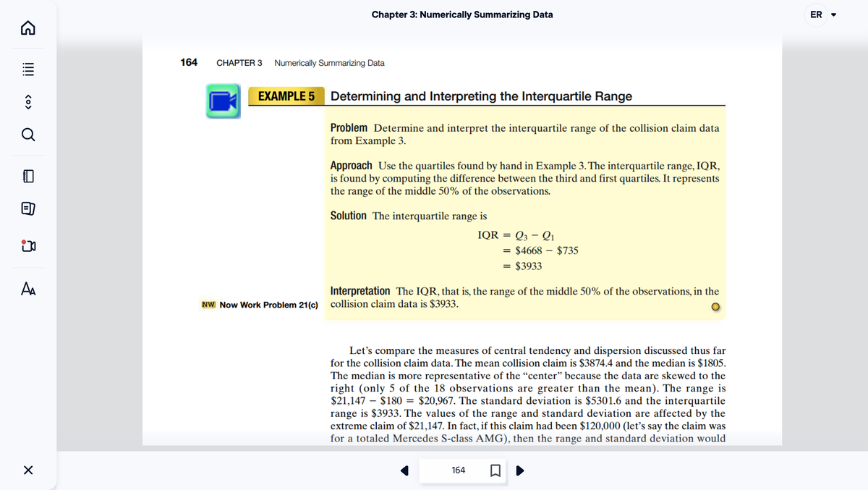The image size is (868, 490).
Task: Open the Notebook icon in the sidebar
Action: [x=27, y=174]
